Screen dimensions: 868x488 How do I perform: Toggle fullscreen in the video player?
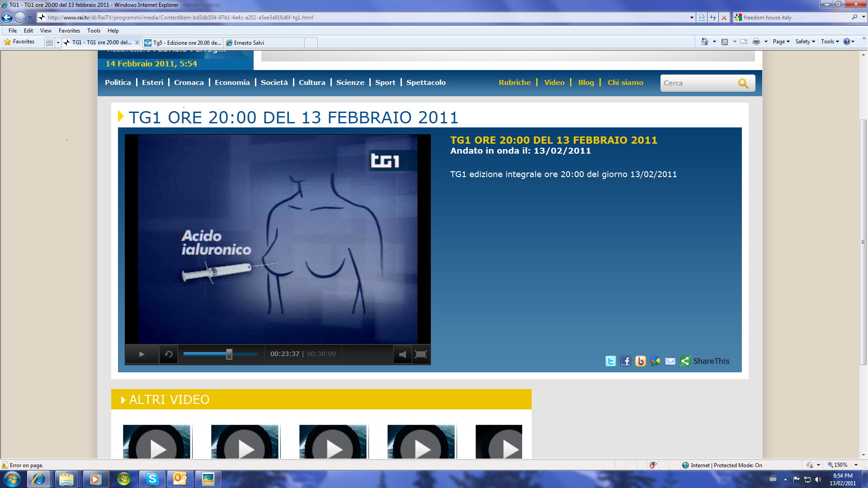click(420, 354)
